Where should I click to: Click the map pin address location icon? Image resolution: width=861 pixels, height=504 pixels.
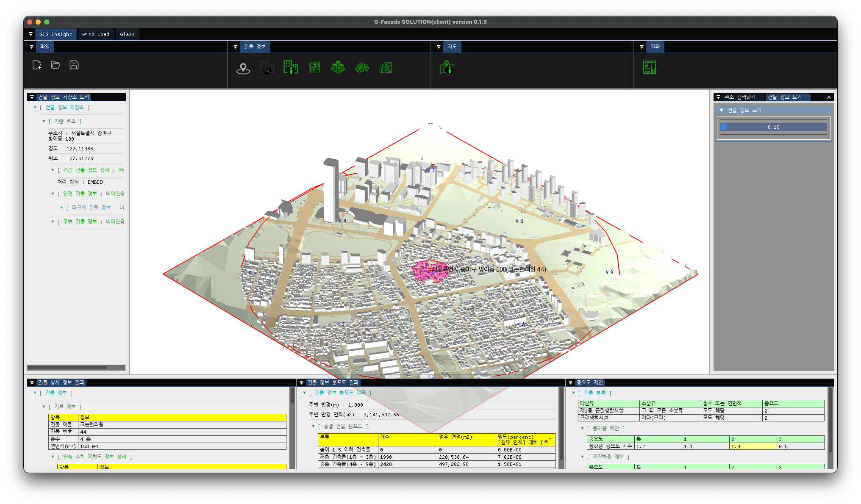point(243,68)
